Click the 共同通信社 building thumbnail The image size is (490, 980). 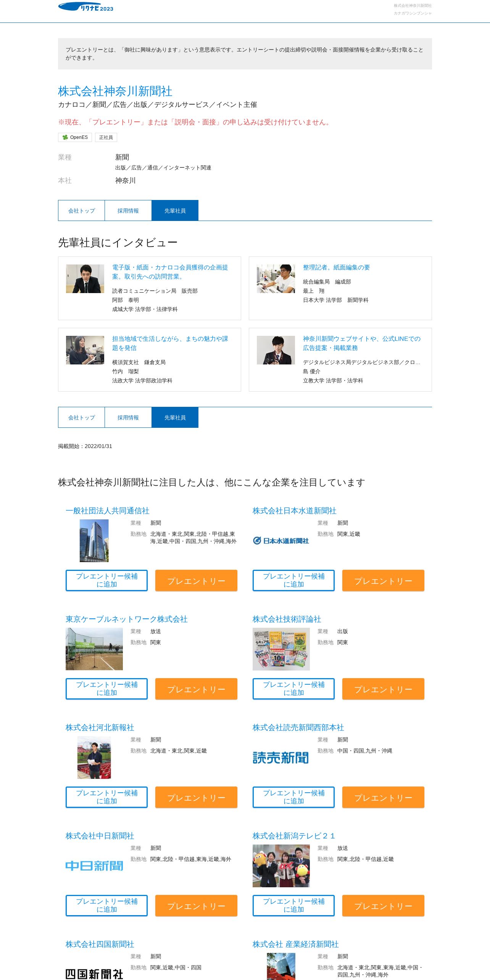(x=94, y=540)
